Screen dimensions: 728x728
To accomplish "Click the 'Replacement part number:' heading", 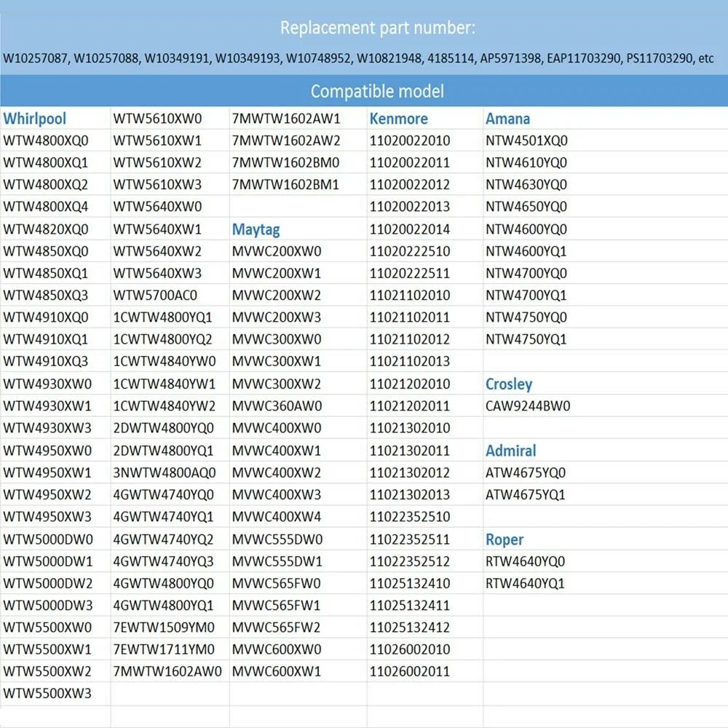I will 377,28.
